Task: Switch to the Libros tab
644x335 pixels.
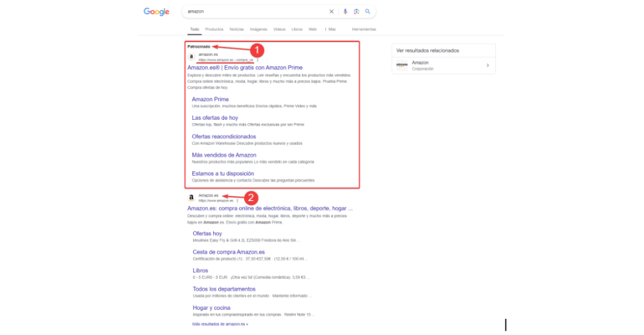Action: pyautogui.click(x=297, y=30)
